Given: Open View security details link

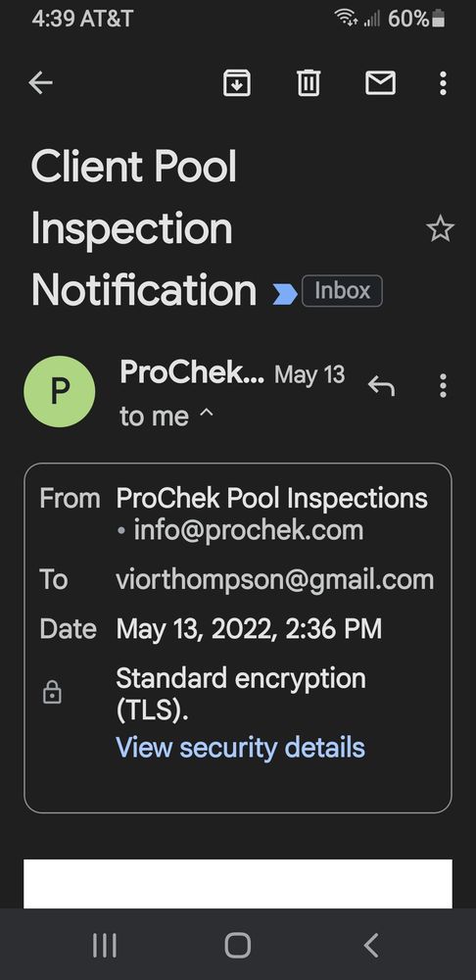Looking at the screenshot, I should coord(241,748).
